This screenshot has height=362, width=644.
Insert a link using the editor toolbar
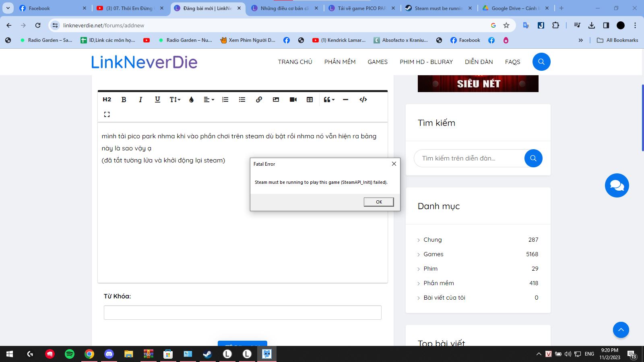[259, 100]
